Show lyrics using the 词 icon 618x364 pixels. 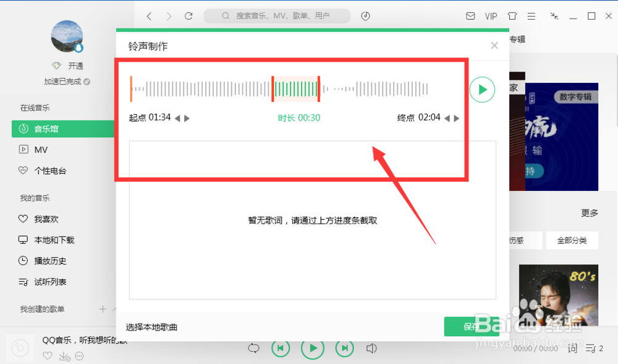pos(571,349)
